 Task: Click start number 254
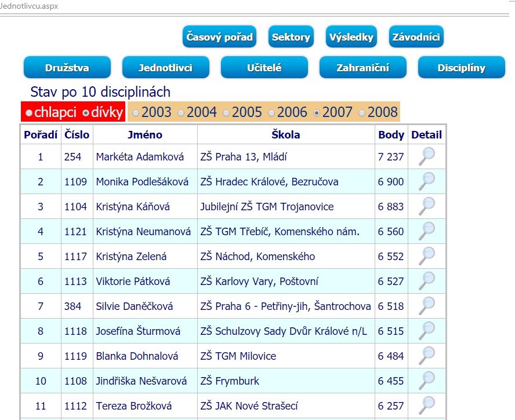(x=72, y=157)
